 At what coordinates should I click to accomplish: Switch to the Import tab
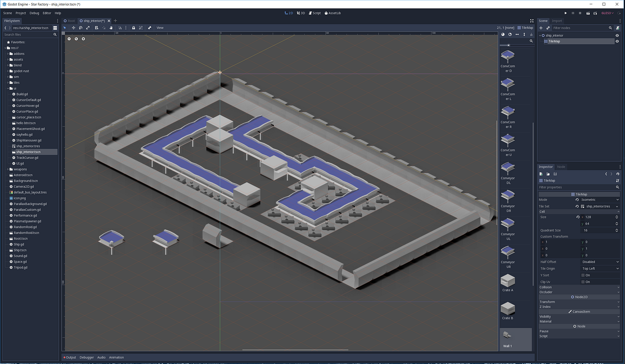coord(557,21)
